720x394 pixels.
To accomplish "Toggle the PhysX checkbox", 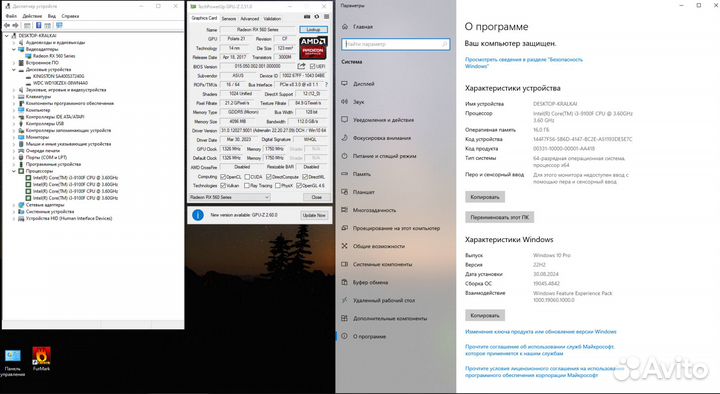I will [278, 186].
